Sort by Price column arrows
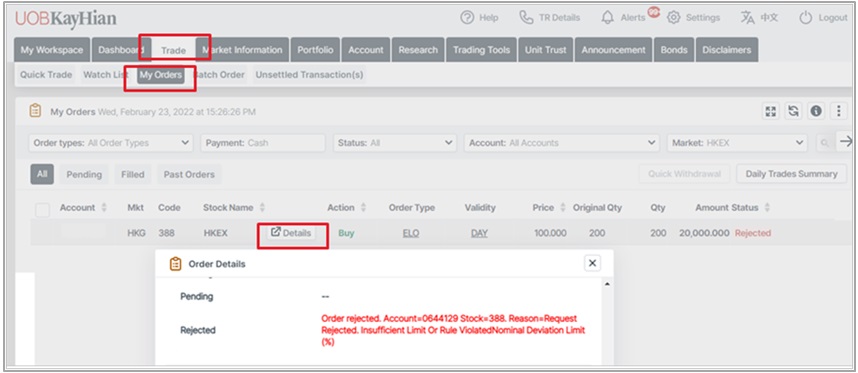The image size is (858, 373). [x=564, y=208]
